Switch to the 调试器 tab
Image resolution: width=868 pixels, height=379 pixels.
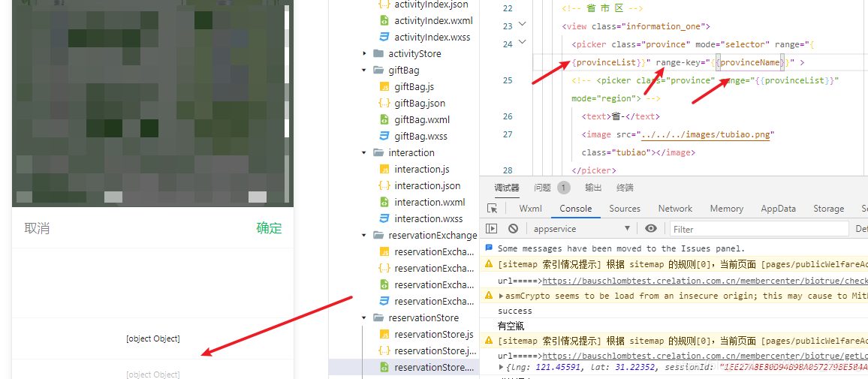[507, 188]
